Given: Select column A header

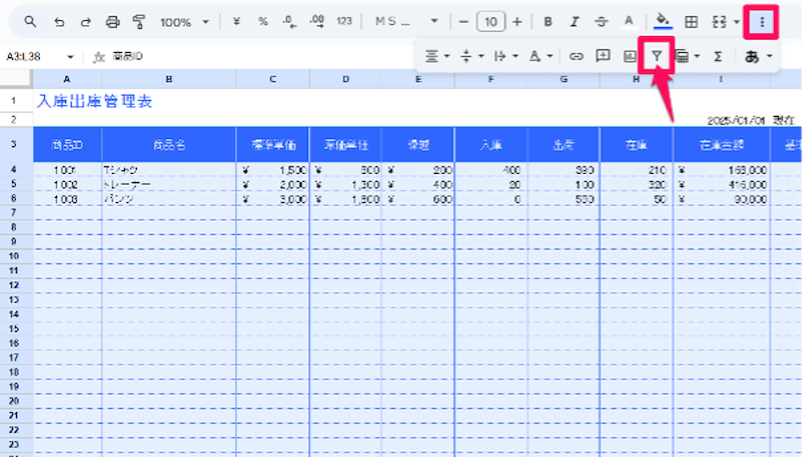Looking at the screenshot, I should (x=67, y=79).
